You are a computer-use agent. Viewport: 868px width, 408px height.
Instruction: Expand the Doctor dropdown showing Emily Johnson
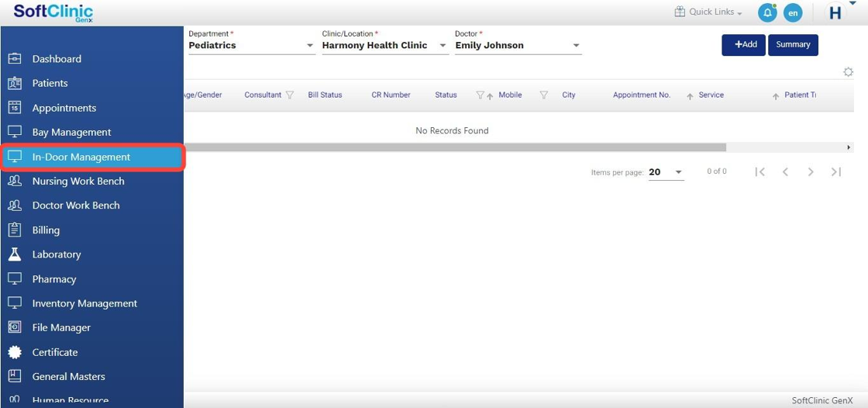click(x=517, y=46)
